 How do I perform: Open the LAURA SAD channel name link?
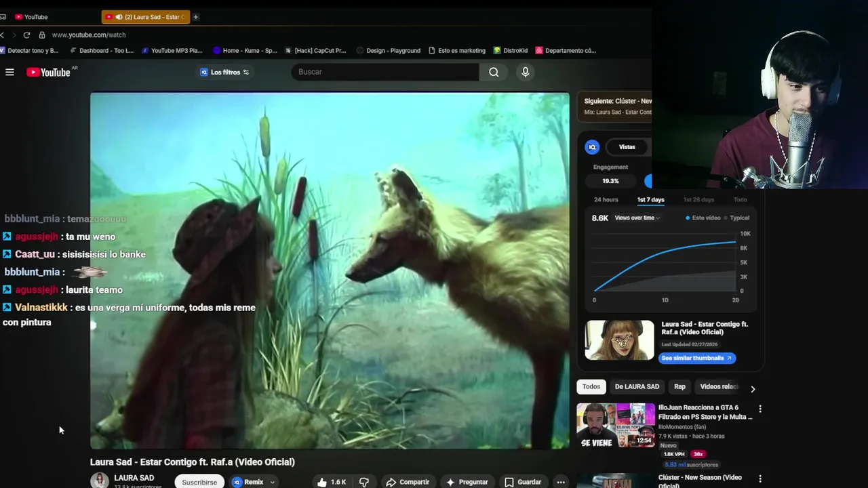click(x=134, y=478)
